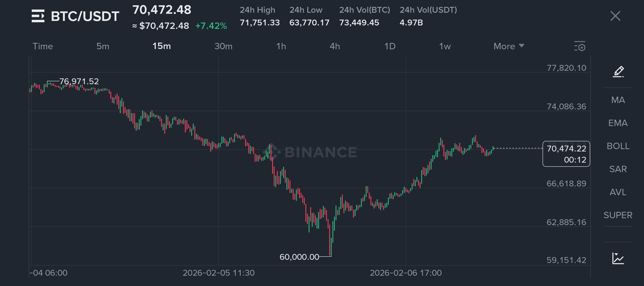Select the drawing pencil tool
This screenshot has width=644, height=286.
click(x=618, y=72)
